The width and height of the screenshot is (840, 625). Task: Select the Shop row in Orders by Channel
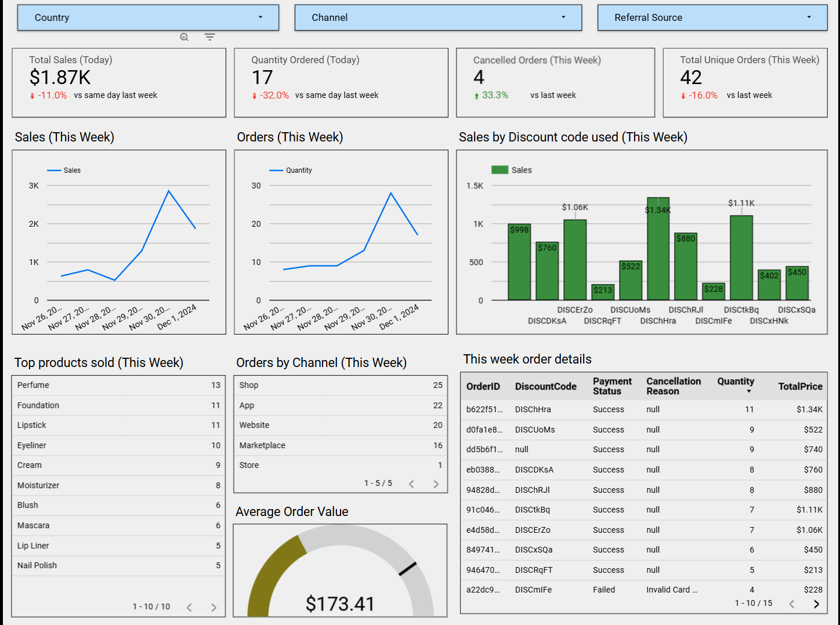point(341,385)
